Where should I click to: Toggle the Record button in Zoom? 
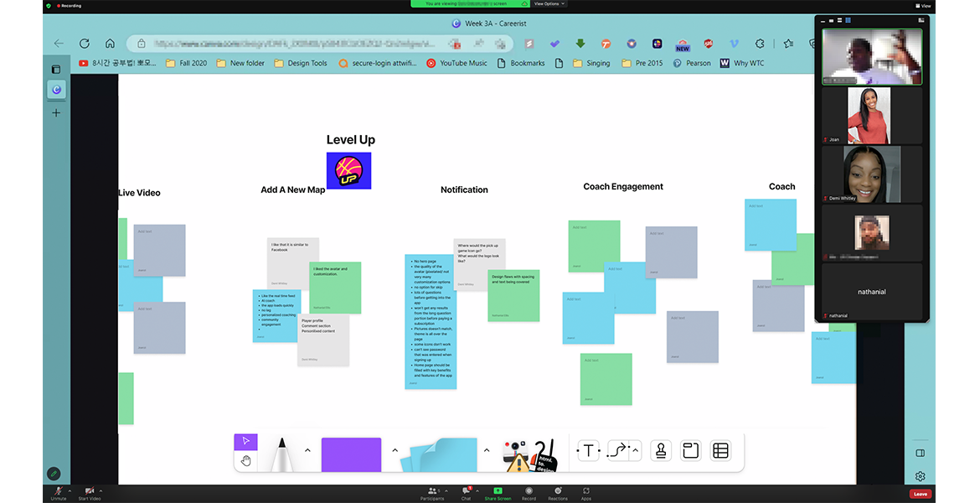click(x=529, y=491)
